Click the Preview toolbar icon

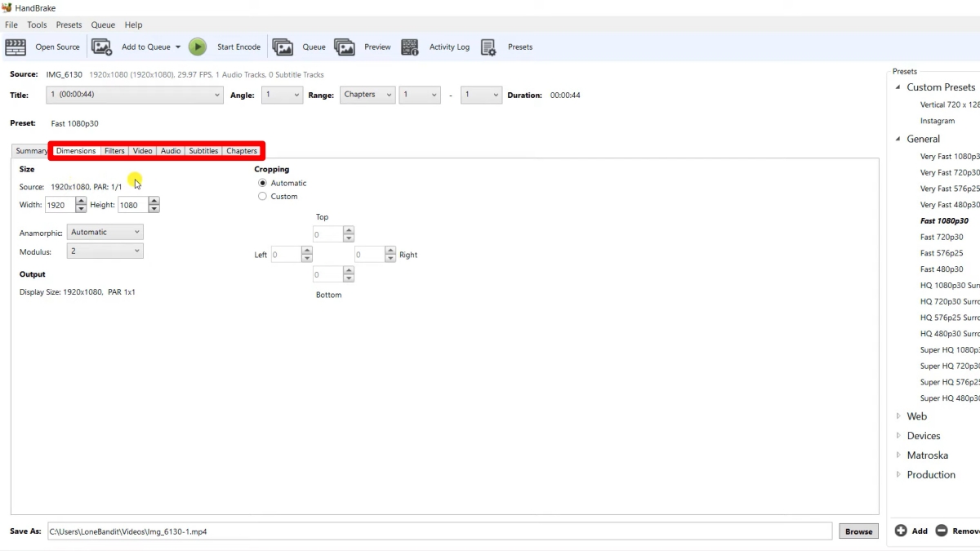pyautogui.click(x=345, y=47)
